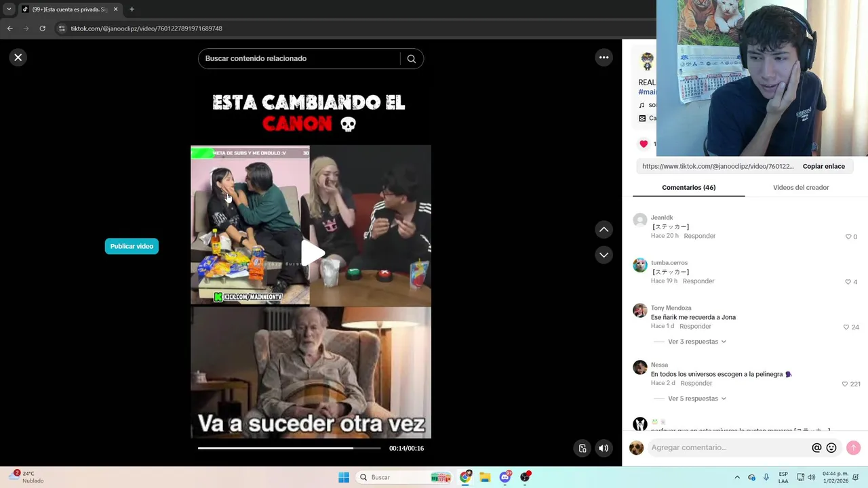868x488 pixels.
Task: Reply to Jeanldk's comment
Action: click(x=699, y=236)
